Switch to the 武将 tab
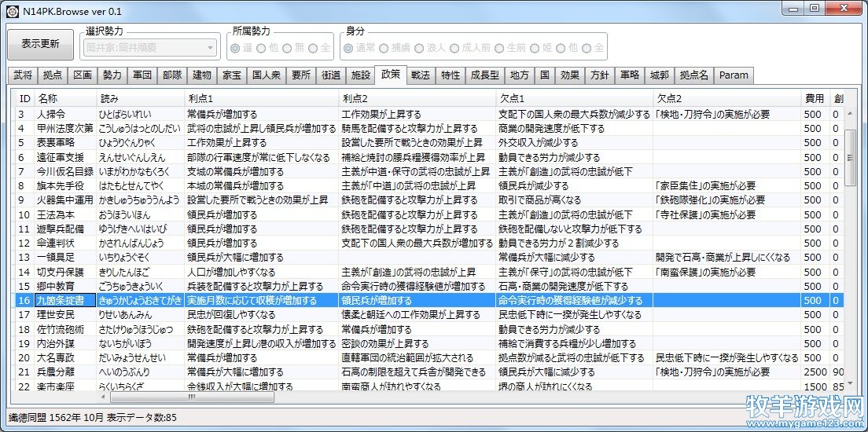The height and width of the screenshot is (432, 868). pos(23,75)
